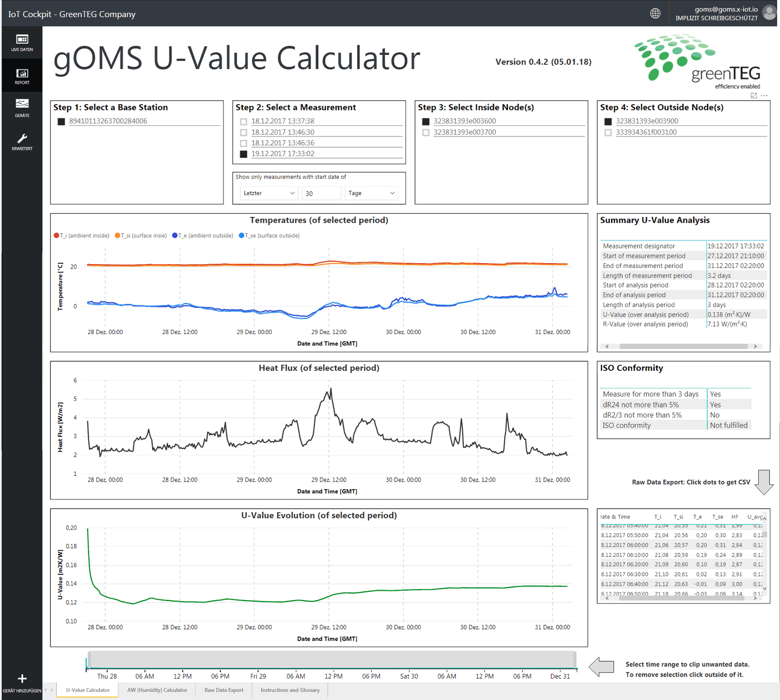Click raw data table horizontal scrollbar thumb
This screenshot has height=700, width=780.
point(681,598)
